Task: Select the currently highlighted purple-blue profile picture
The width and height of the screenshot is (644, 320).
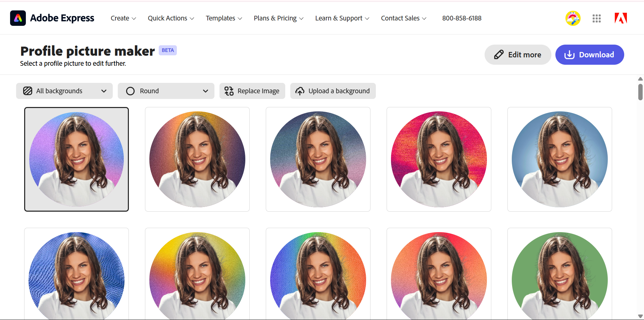Action: coord(76,159)
